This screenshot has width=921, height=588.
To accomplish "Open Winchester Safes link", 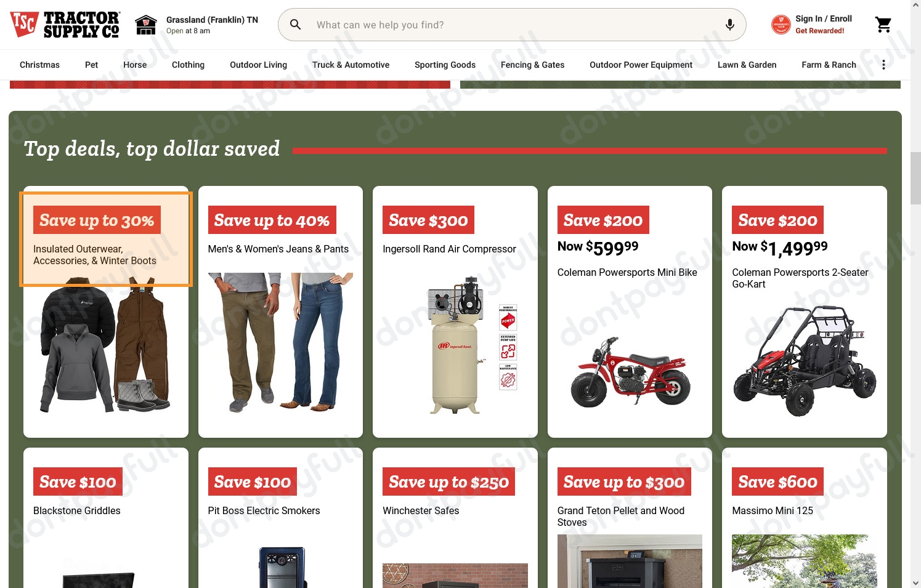I will (421, 511).
